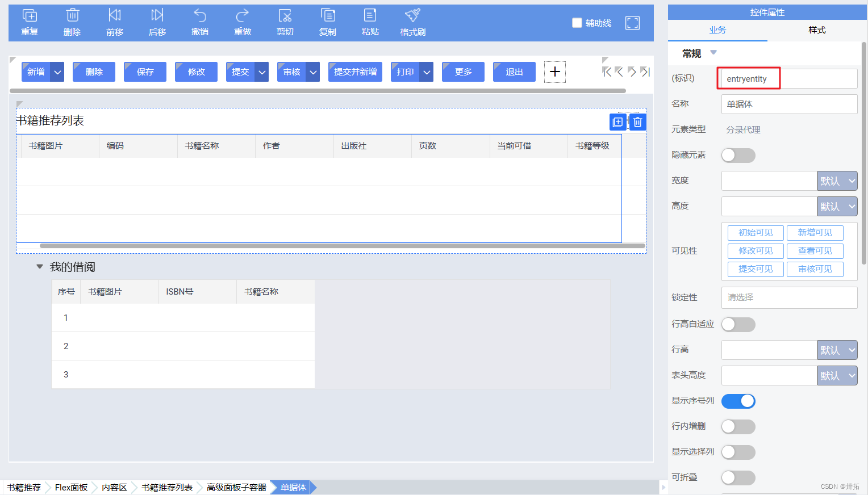This screenshot has width=868, height=495.
Task: Toggle the 审核可见 visibility option
Action: click(x=815, y=269)
